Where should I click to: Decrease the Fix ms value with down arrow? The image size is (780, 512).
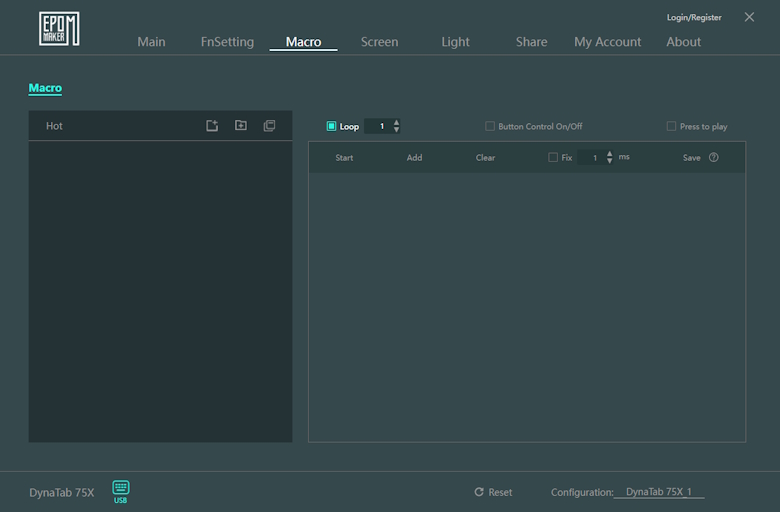(610, 161)
